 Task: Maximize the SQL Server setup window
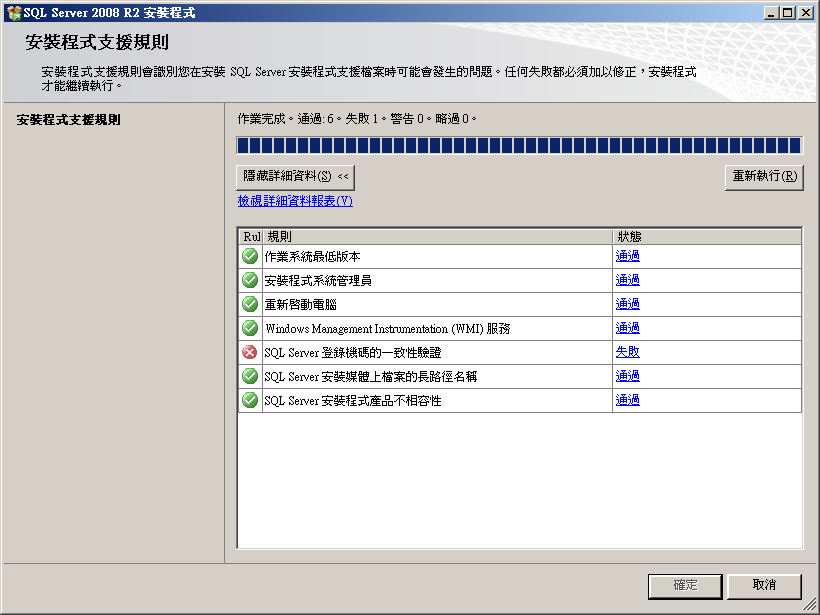(x=787, y=13)
